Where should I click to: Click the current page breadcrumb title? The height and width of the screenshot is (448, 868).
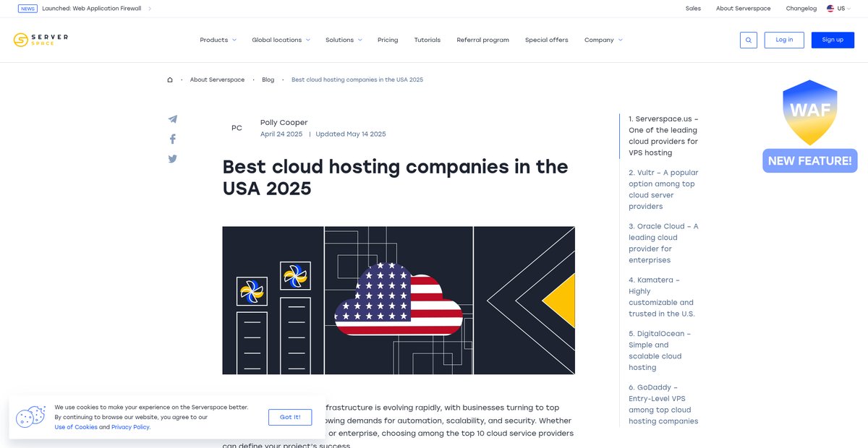pos(357,79)
